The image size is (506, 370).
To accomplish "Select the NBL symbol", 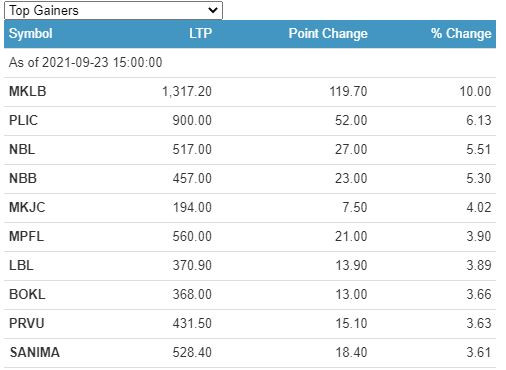I will pyautogui.click(x=22, y=149).
